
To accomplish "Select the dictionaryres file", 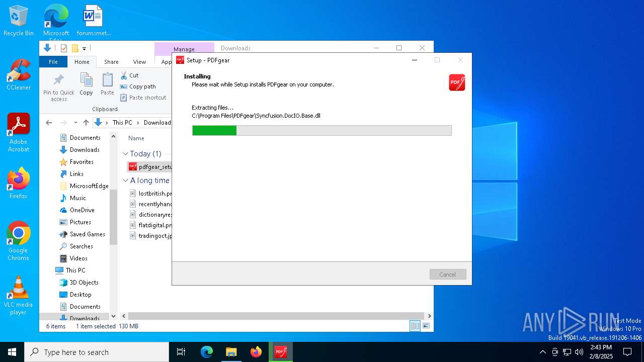I will point(150,215).
